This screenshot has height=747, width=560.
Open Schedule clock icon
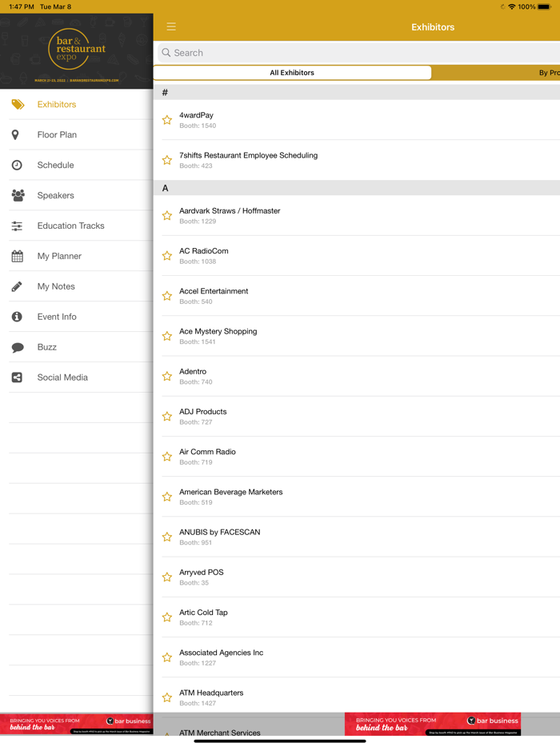tap(17, 166)
